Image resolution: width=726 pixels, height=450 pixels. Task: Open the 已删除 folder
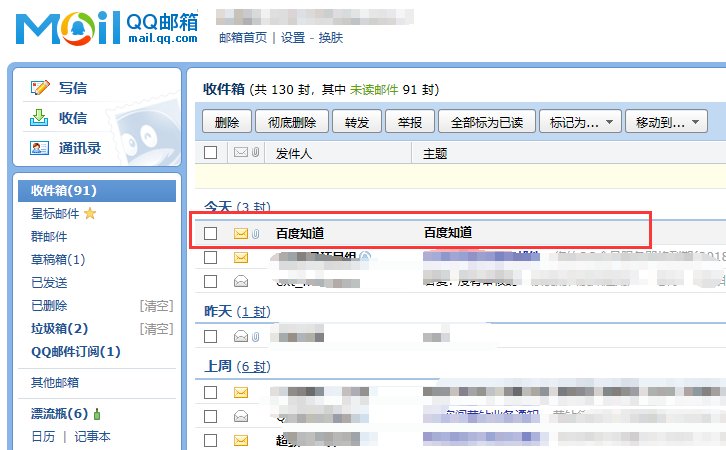tap(49, 306)
